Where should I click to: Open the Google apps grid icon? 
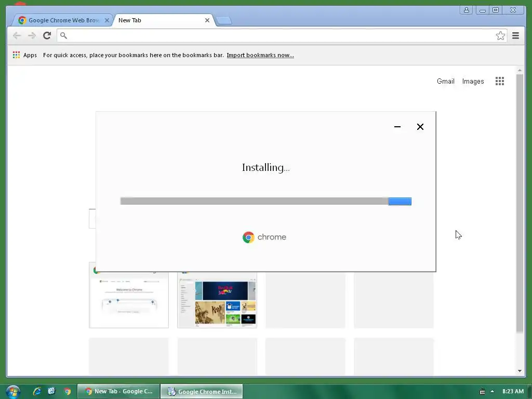pos(499,81)
